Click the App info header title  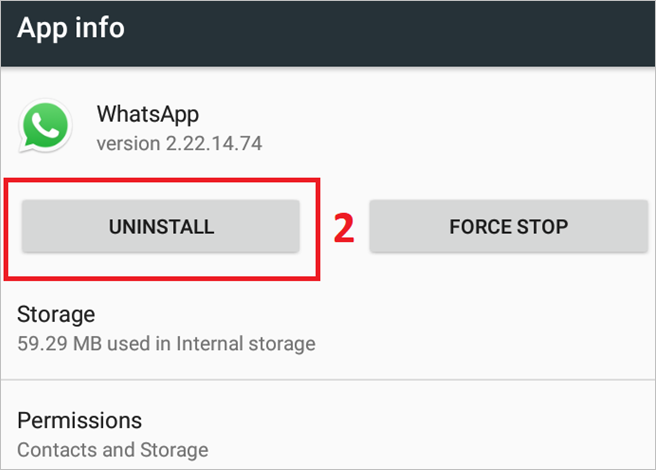pos(71,27)
